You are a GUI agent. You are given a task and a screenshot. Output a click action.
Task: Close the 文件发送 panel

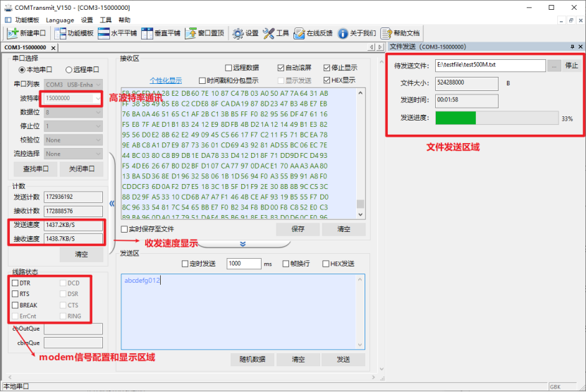[580, 47]
